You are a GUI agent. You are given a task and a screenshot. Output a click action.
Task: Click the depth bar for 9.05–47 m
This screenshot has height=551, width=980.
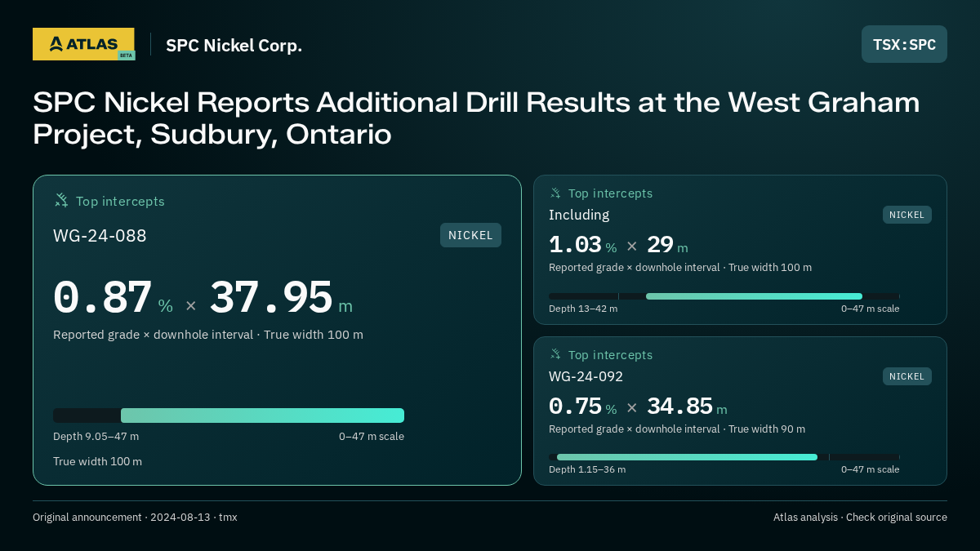[x=229, y=415]
